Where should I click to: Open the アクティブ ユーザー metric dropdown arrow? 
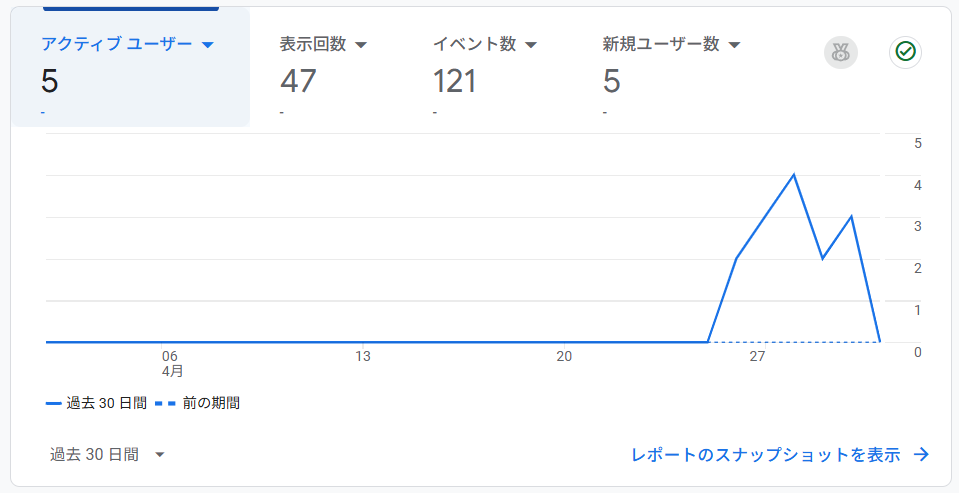[208, 45]
